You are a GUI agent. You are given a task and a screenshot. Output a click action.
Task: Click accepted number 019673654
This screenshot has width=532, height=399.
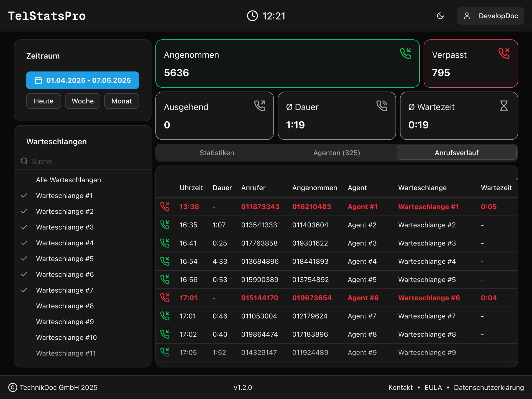(x=312, y=298)
